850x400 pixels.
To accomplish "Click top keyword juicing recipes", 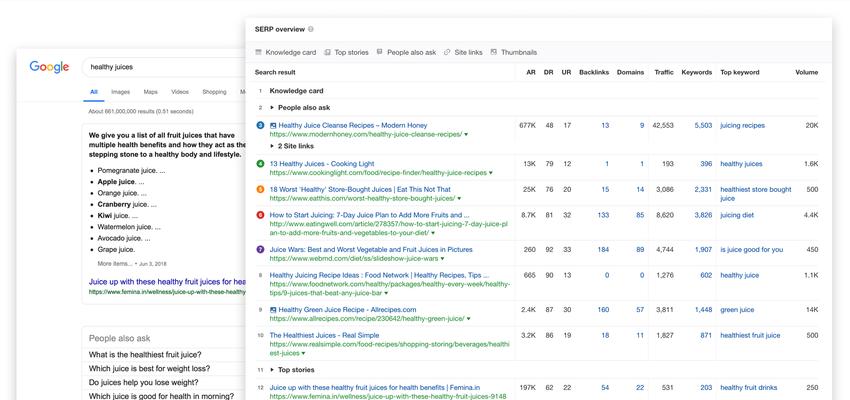I will pyautogui.click(x=742, y=125).
